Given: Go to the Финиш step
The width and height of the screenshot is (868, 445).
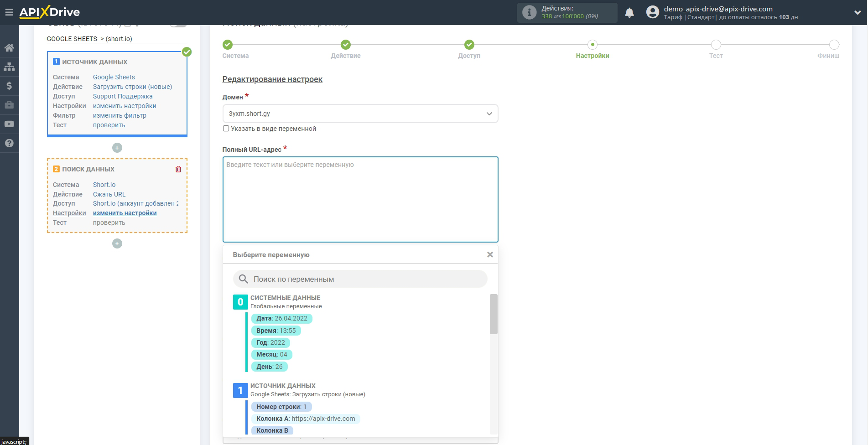Looking at the screenshot, I should tap(834, 45).
